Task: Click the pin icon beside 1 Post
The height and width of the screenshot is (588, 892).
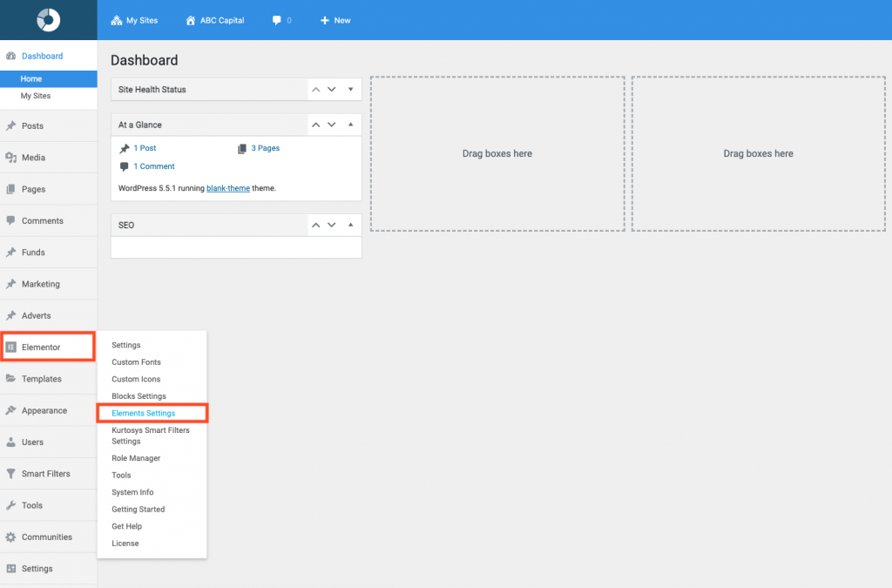Action: pos(124,148)
